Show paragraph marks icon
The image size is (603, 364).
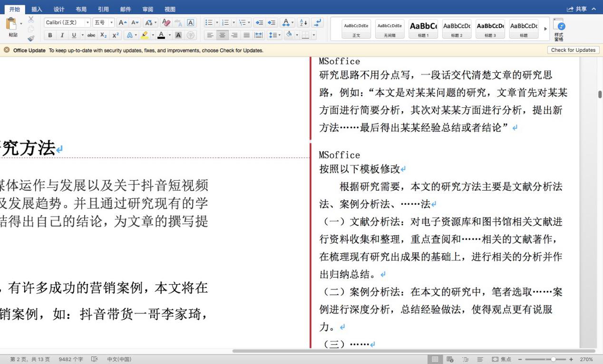[x=318, y=23]
